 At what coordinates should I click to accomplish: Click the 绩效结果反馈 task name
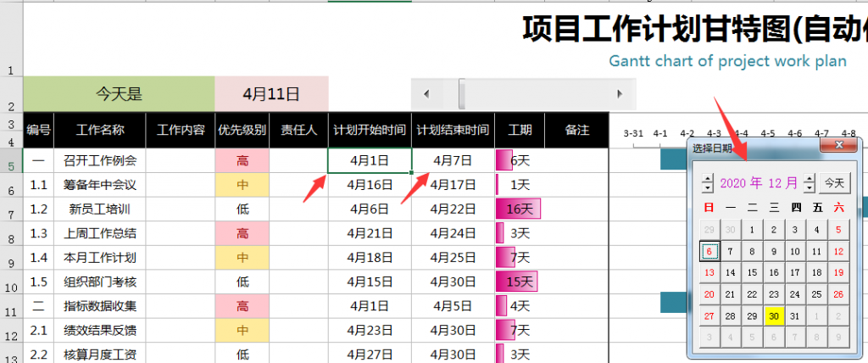[x=100, y=330]
